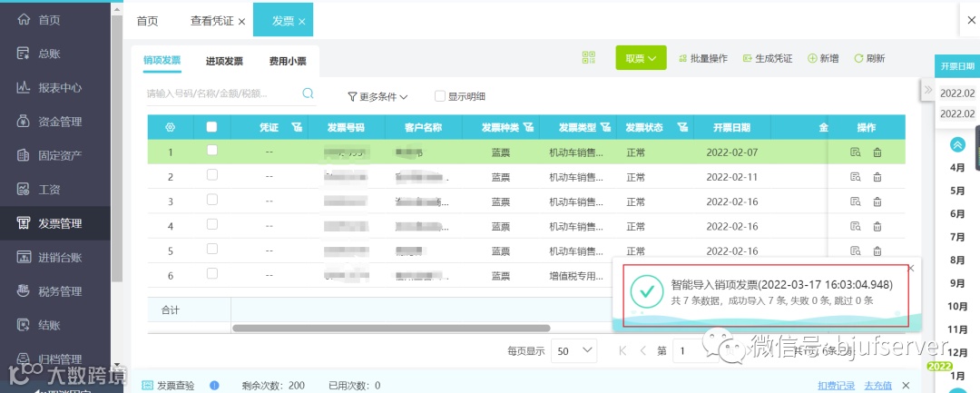This screenshot has height=393, width=980.
Task: Close the 查看凭证 tab
Action: click(242, 21)
